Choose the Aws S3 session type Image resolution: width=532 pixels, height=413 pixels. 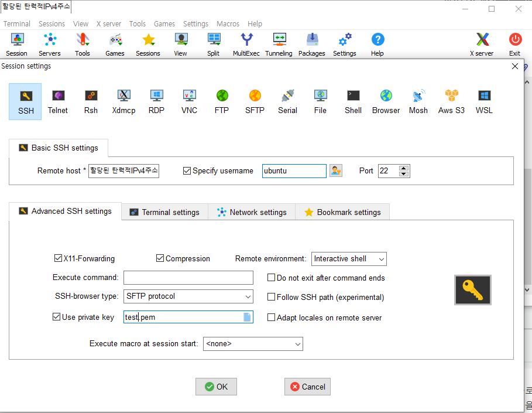(x=451, y=101)
